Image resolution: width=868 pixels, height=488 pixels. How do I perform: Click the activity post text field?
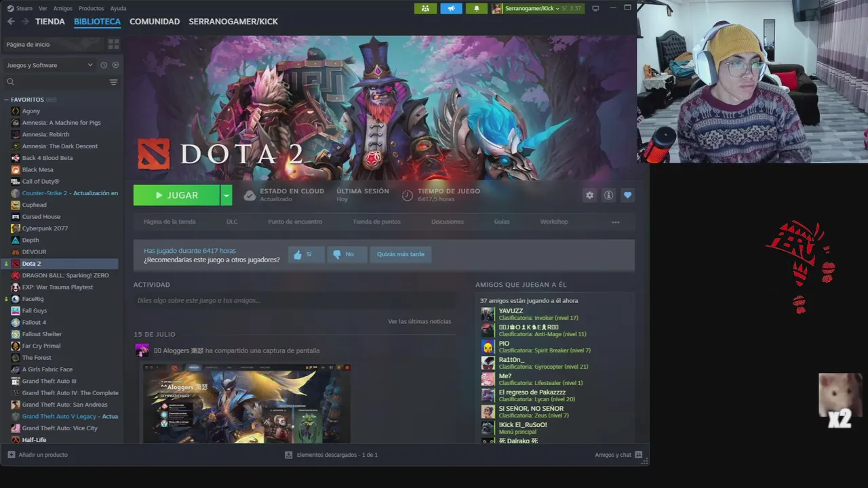click(294, 300)
